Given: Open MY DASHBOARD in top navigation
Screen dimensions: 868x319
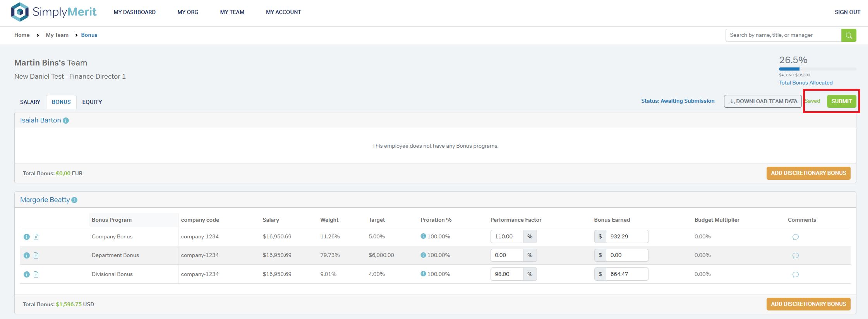Looking at the screenshot, I should pyautogui.click(x=135, y=12).
